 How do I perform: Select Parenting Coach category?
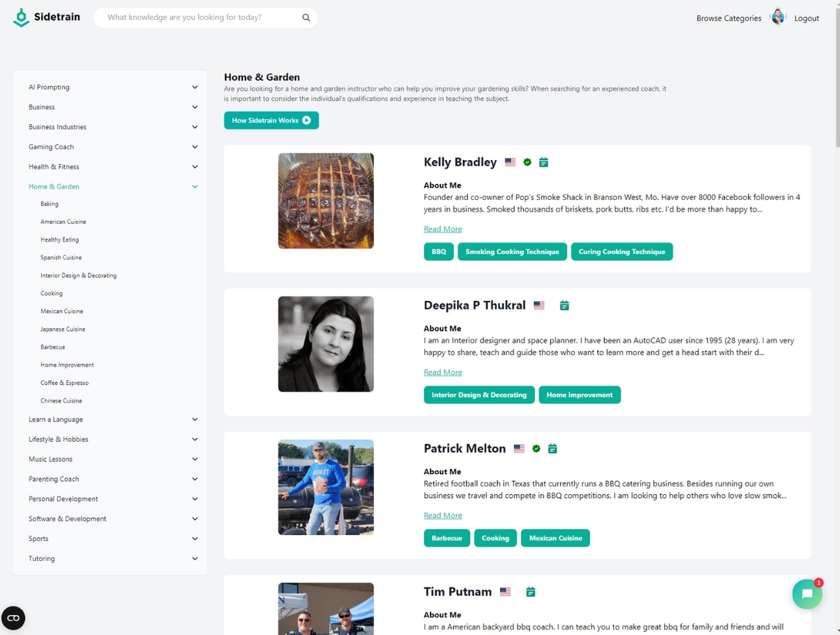[x=54, y=479]
